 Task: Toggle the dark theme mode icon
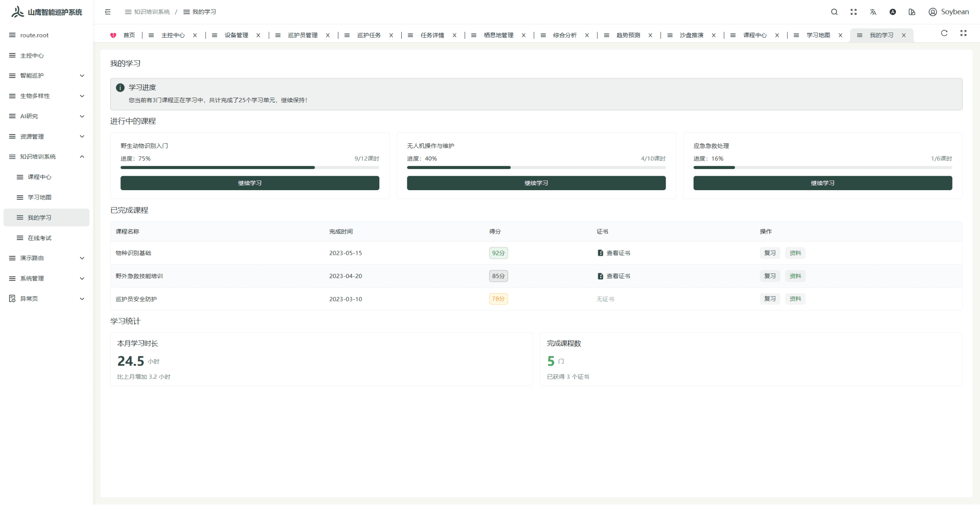(892, 12)
